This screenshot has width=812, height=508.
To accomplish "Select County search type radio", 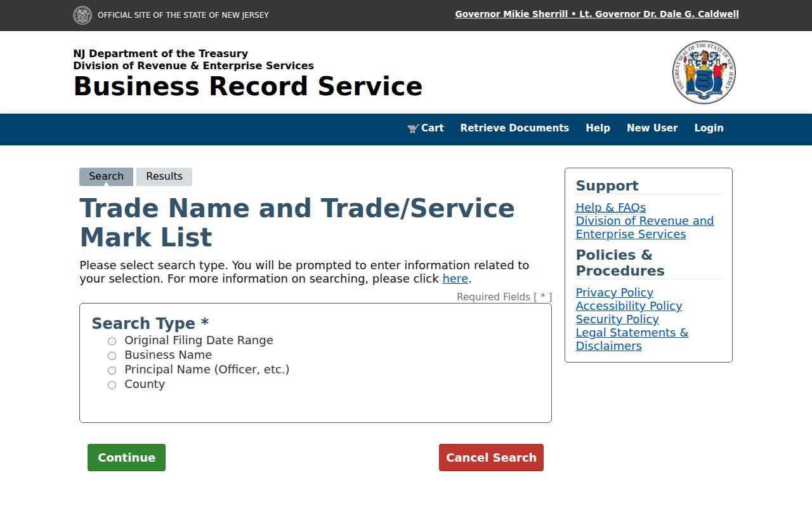I will (112, 385).
